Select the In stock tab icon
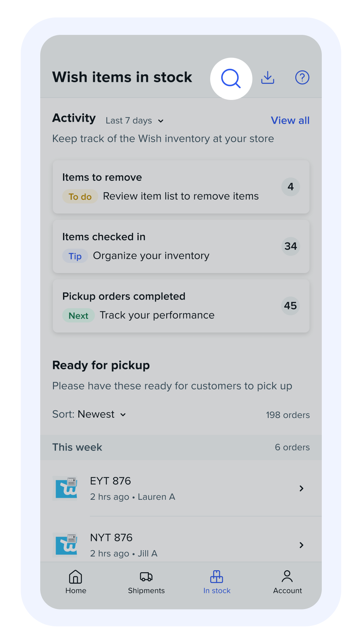 point(217,577)
